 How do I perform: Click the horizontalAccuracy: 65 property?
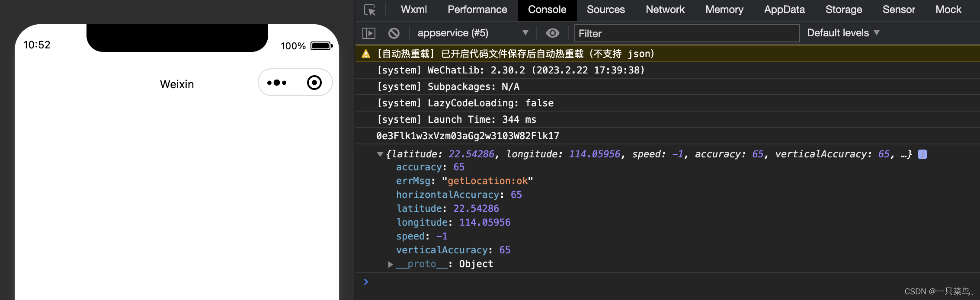tap(459, 195)
